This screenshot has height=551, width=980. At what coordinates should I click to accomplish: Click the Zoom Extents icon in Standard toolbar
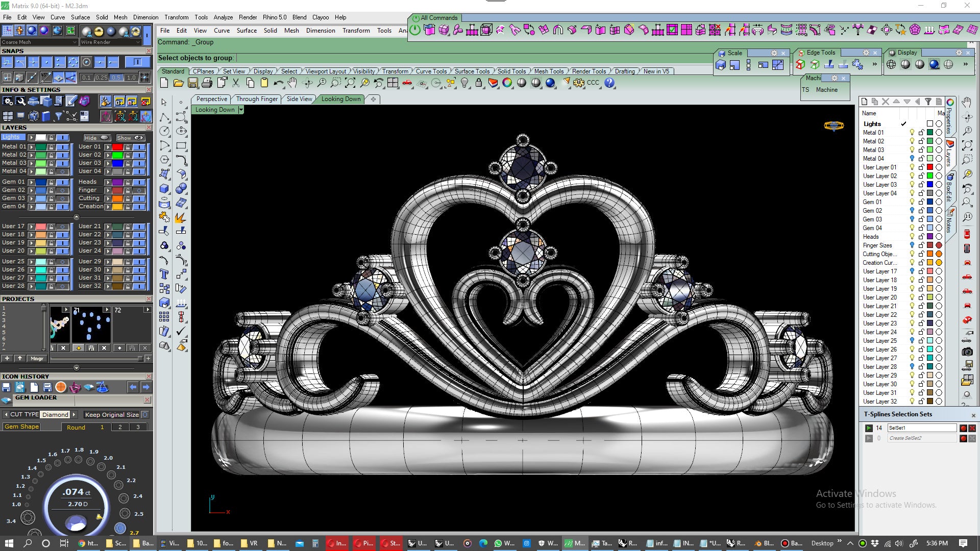[350, 83]
